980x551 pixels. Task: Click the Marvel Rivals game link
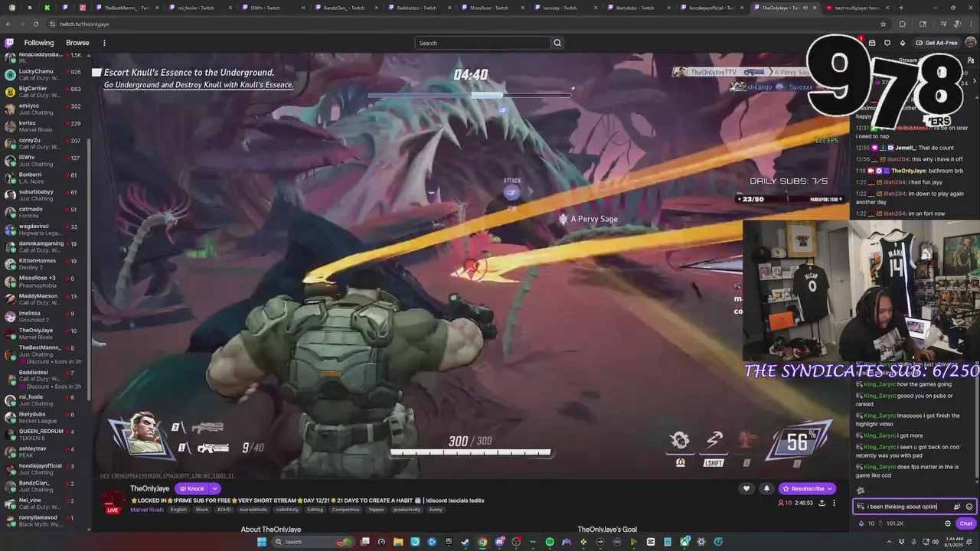pos(147,510)
